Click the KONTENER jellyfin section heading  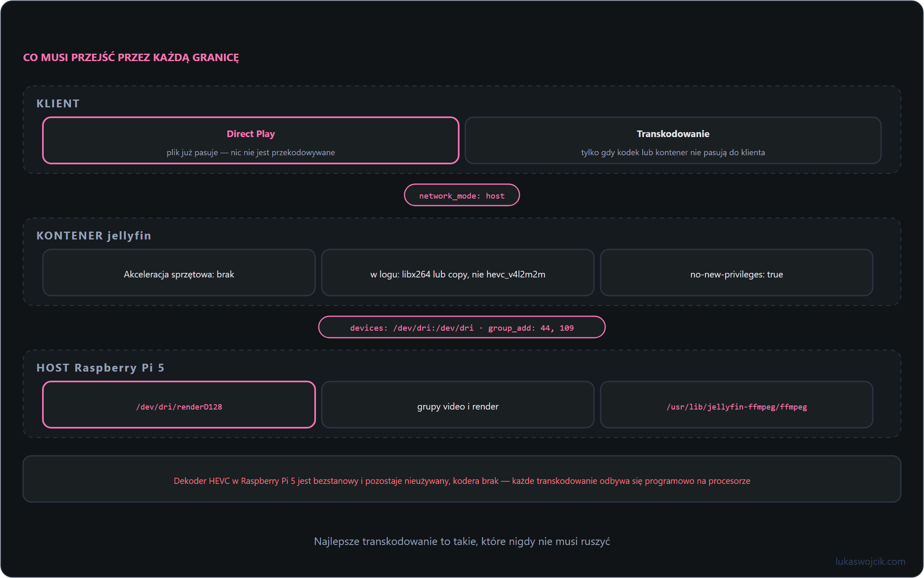94,236
